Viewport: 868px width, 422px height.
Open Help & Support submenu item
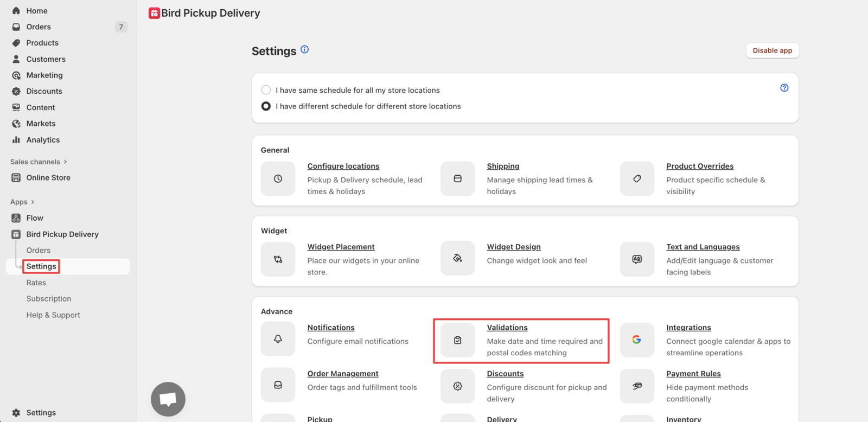tap(53, 315)
